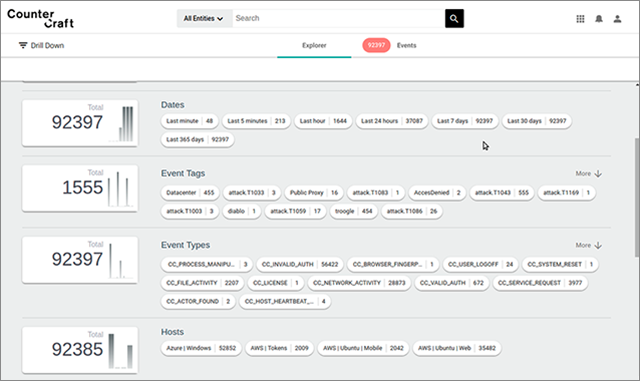Screen dimensions: 640x381
Task: Click the Hosts section heading
Action: pyautogui.click(x=172, y=332)
